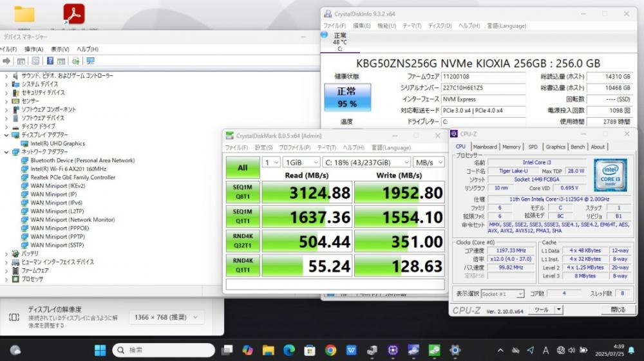Run the SEQ1M Q1T1 test button
The height and width of the screenshot is (361, 644).
point(242,216)
